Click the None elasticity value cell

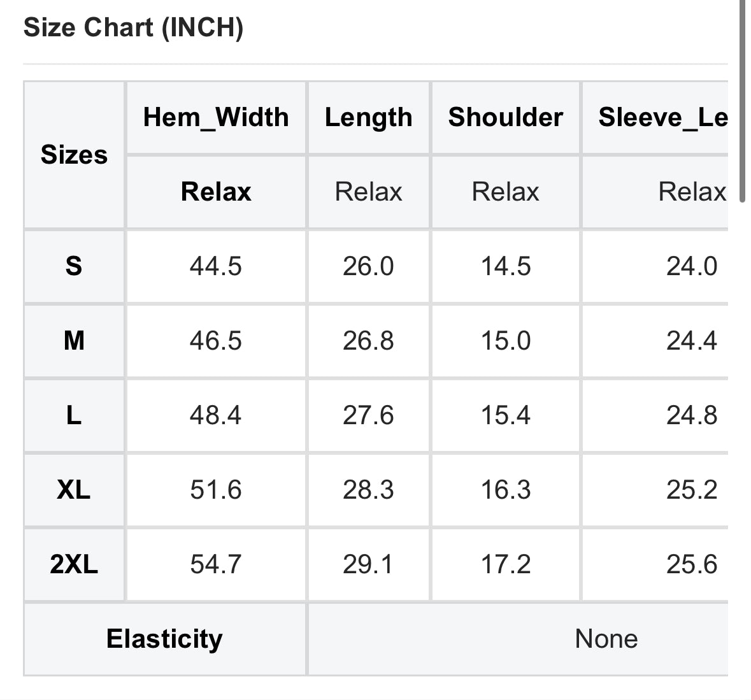click(606, 639)
